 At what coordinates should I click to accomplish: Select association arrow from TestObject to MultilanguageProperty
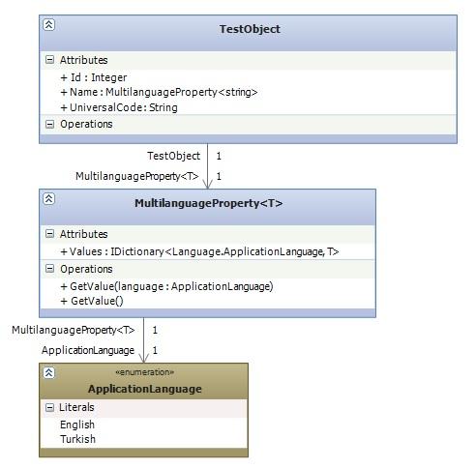(x=208, y=166)
